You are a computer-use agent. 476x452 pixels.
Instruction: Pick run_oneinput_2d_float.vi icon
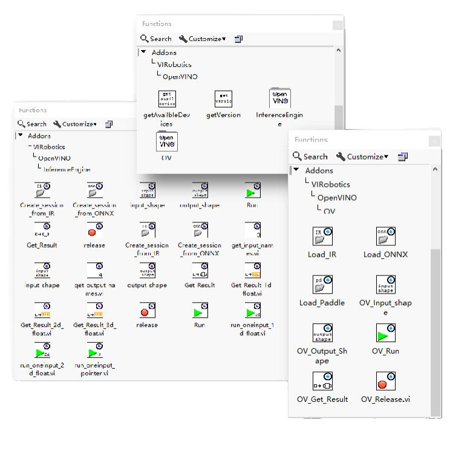(42, 350)
